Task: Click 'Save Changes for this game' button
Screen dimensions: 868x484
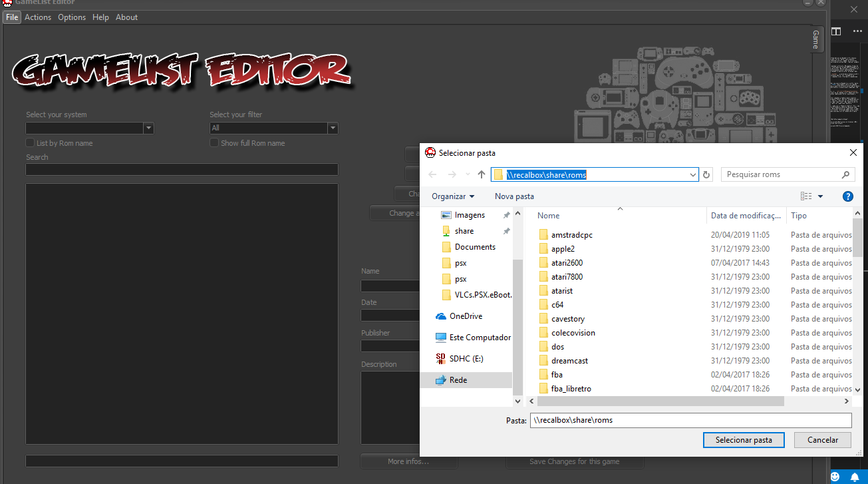Action: click(x=575, y=461)
